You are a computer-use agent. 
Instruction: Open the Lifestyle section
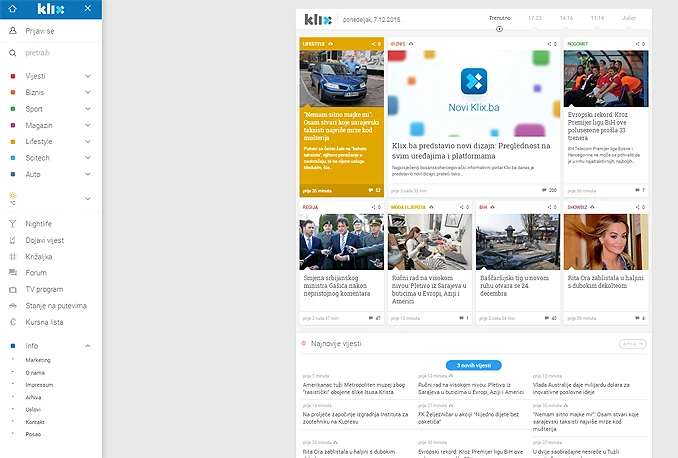pyautogui.click(x=39, y=141)
